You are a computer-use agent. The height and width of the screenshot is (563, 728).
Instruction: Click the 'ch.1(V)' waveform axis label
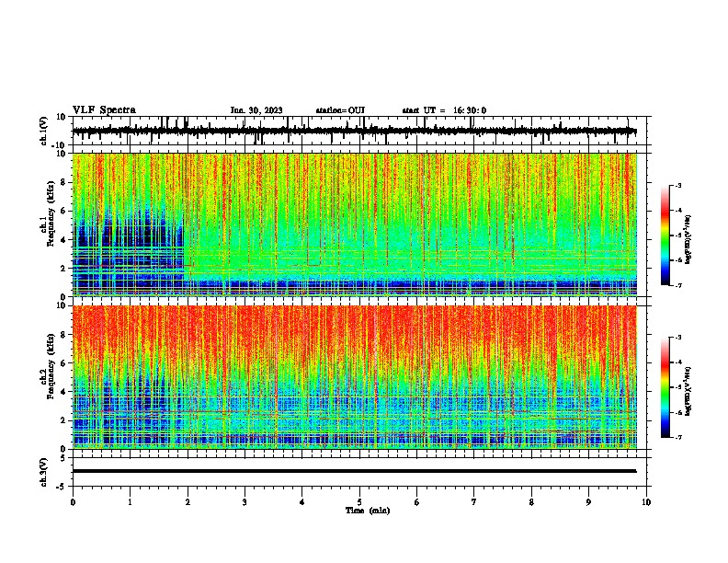click(x=44, y=131)
